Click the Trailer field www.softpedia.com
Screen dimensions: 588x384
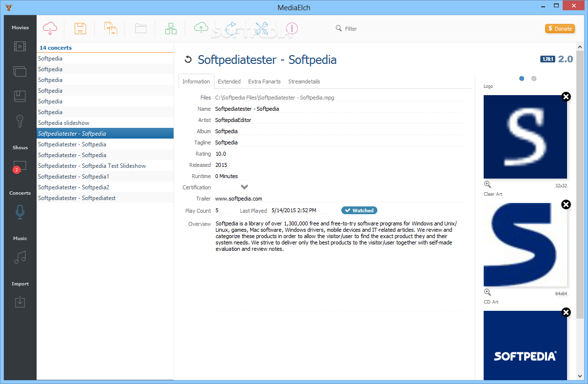(340, 199)
